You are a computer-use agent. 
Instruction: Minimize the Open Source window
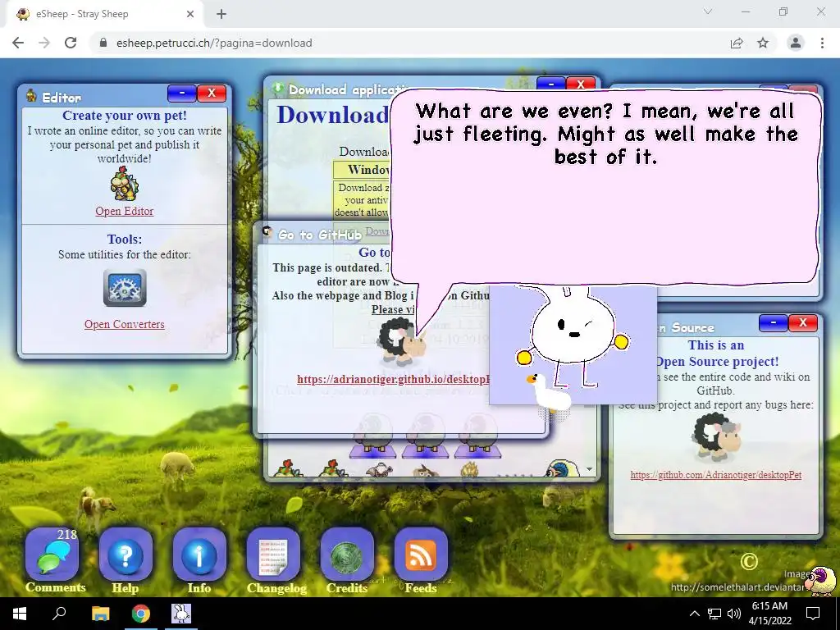[x=773, y=323]
